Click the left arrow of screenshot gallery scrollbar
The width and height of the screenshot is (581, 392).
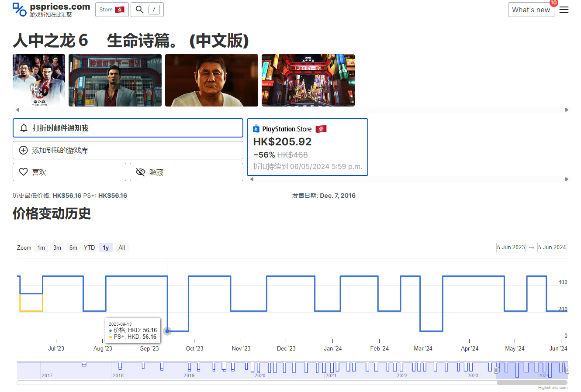click(x=17, y=110)
